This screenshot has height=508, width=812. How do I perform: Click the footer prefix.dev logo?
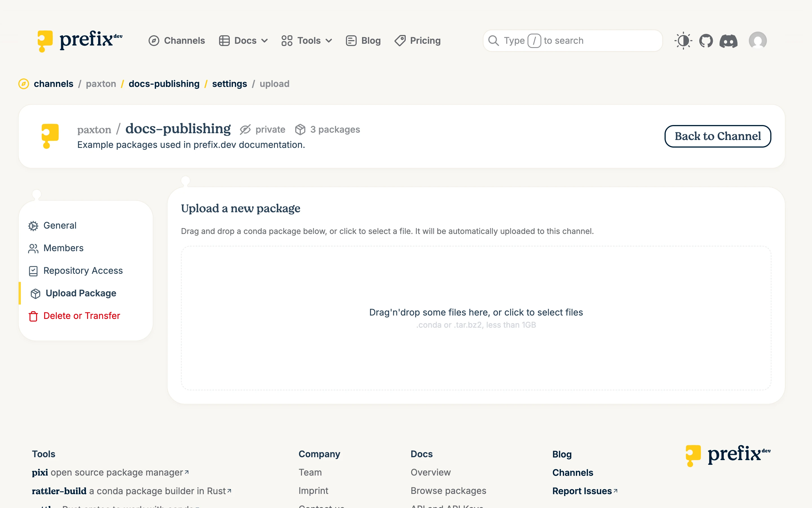point(728,456)
